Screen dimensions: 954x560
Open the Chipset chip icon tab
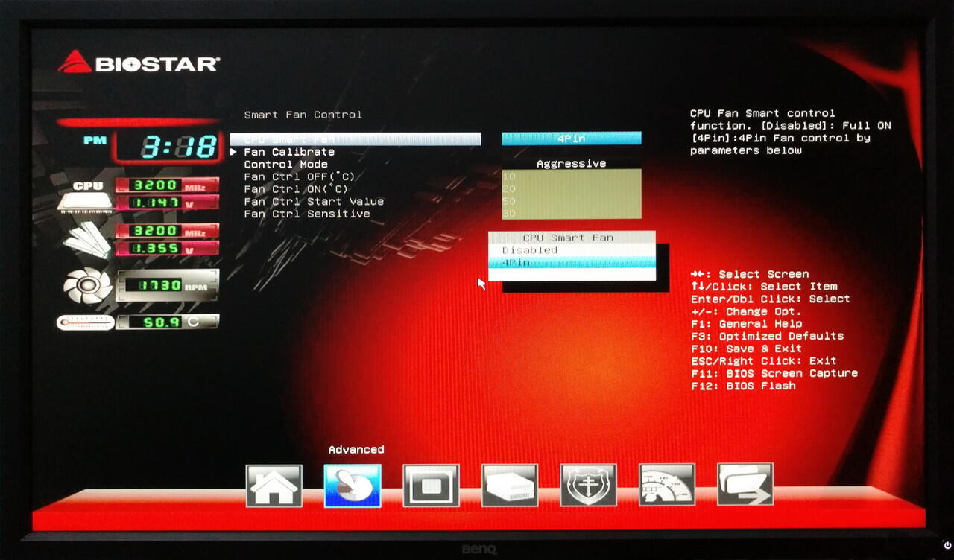(431, 486)
